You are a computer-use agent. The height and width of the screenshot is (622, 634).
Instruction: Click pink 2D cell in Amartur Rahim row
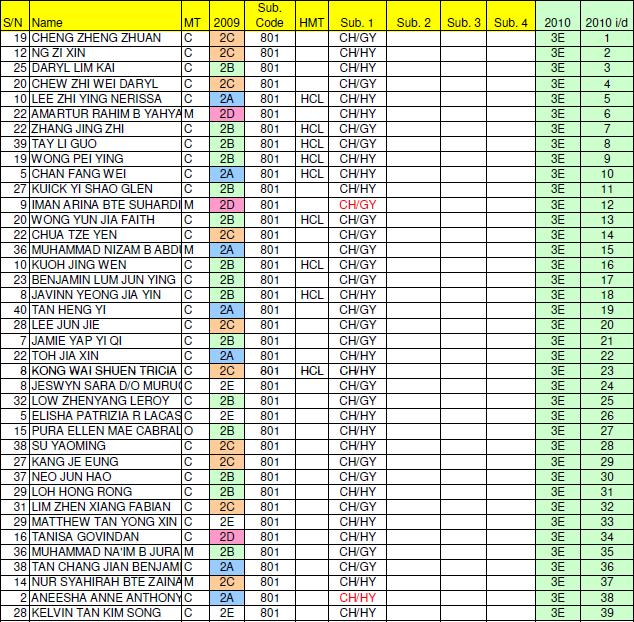click(x=227, y=114)
